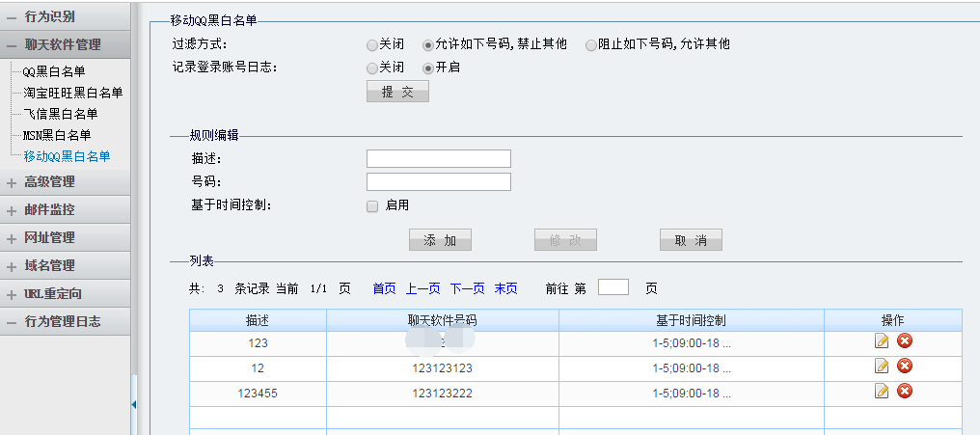Click the 操作 column header
The height and width of the screenshot is (435, 980).
(x=892, y=320)
